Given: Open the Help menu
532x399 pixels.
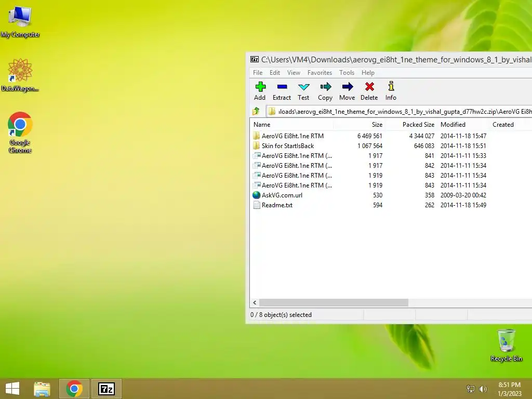Looking at the screenshot, I should point(368,73).
